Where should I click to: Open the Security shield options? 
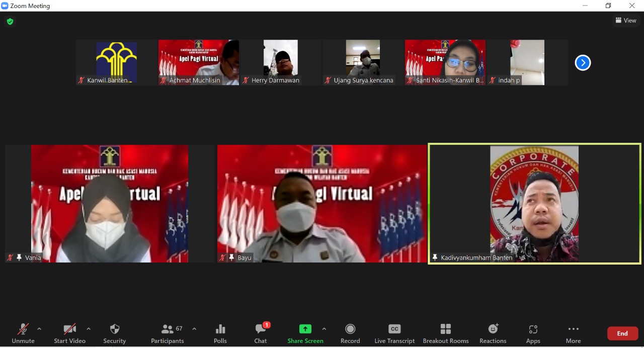click(114, 333)
